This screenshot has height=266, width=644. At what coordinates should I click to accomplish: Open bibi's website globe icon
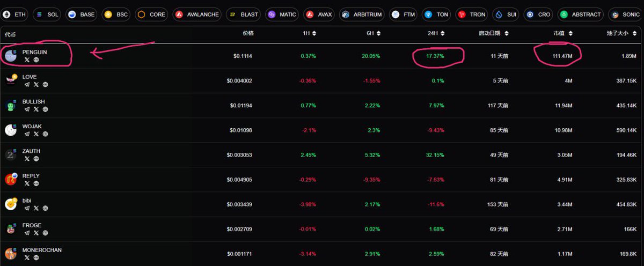click(45, 208)
